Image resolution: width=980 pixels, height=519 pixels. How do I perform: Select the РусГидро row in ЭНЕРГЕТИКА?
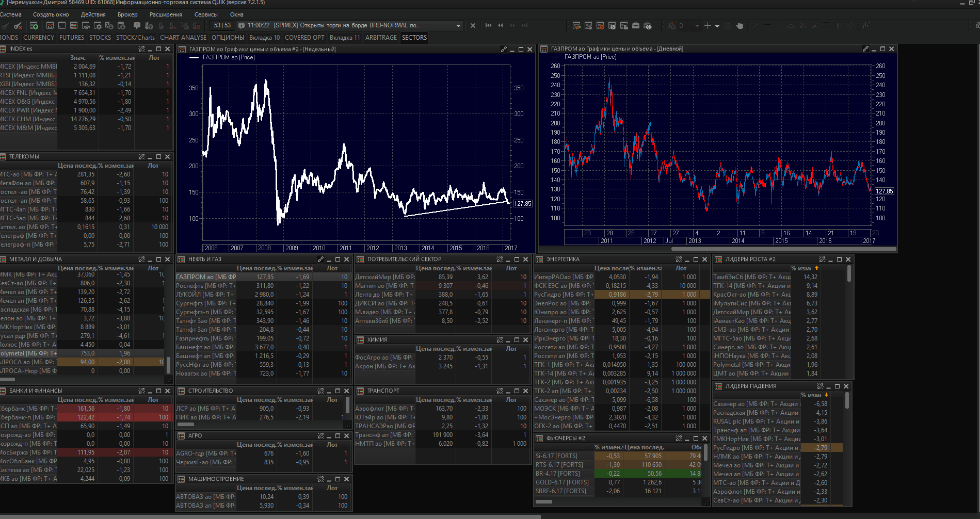[x=621, y=295]
